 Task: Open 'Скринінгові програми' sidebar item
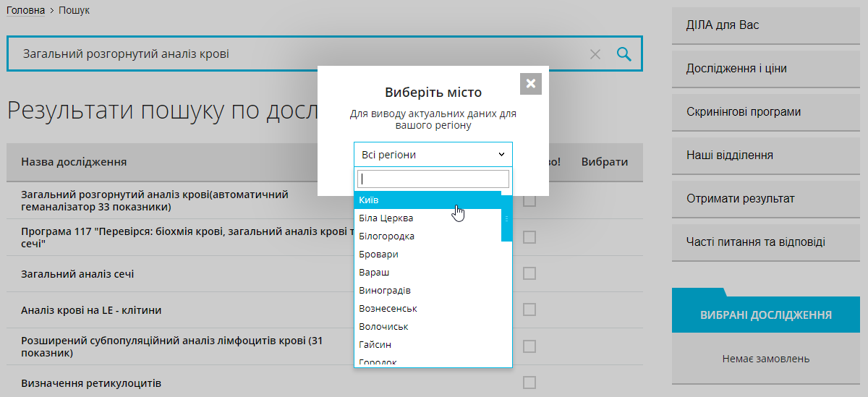click(x=769, y=112)
